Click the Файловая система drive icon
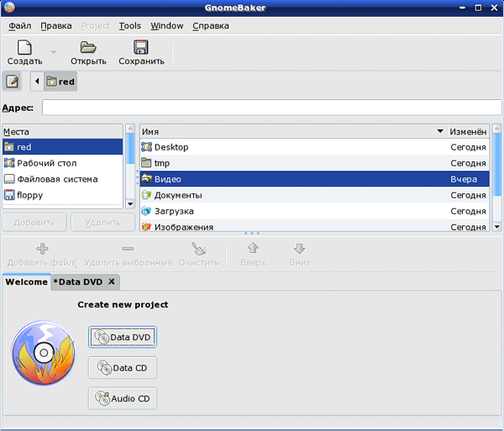Screen dimensions: 504x431 [9, 179]
